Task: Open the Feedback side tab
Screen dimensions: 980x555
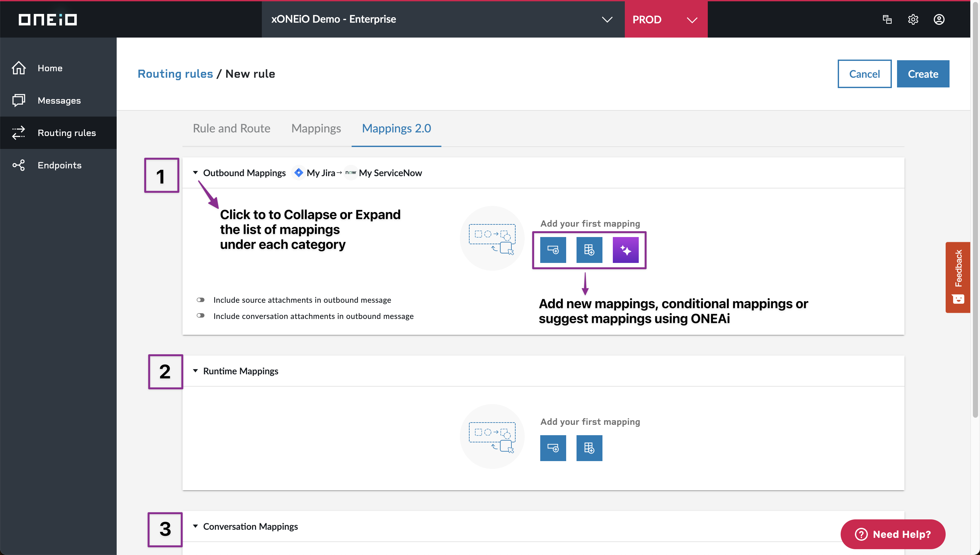Action: (958, 277)
